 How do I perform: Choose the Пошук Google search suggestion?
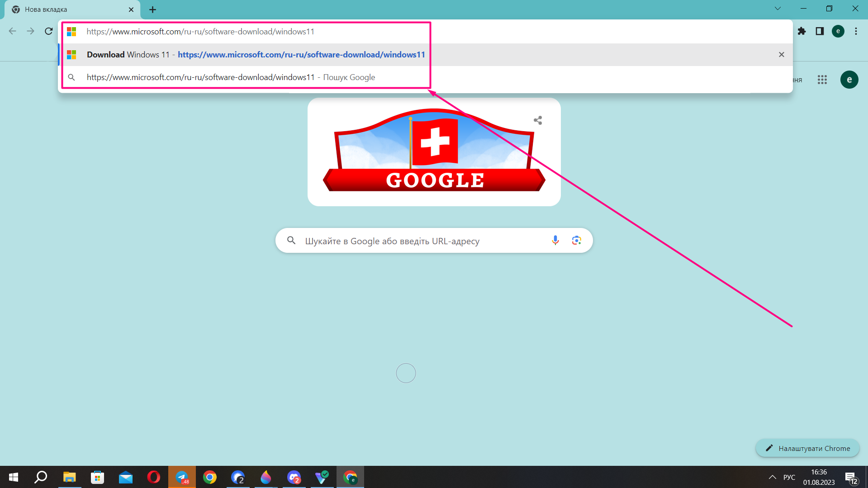425,77
